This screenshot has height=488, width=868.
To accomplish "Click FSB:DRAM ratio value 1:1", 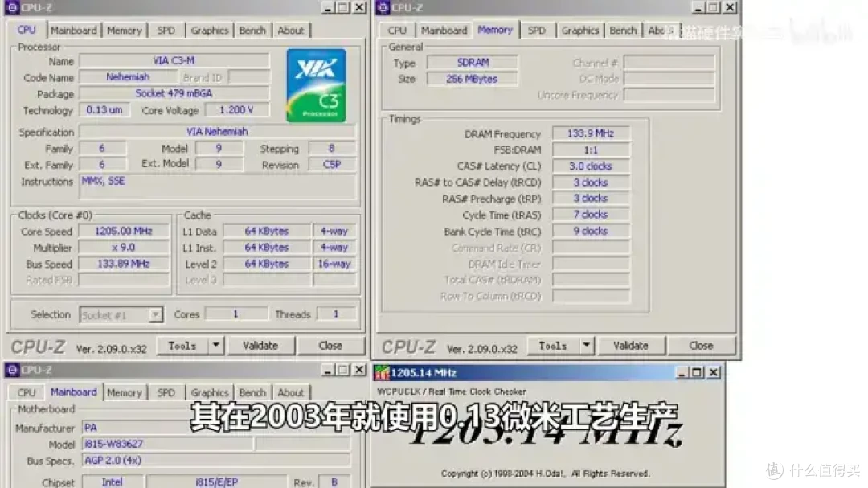I will pyautogui.click(x=591, y=150).
